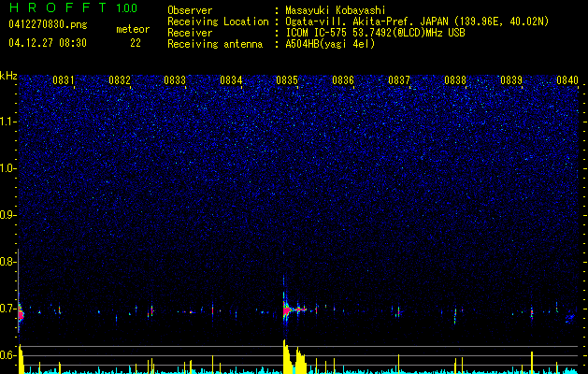Click the 0.7 kHz axis label
The height and width of the screenshot is (374, 588).
[x=7, y=309]
